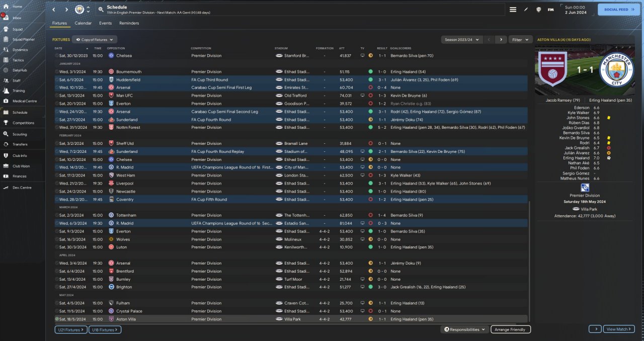The width and height of the screenshot is (644, 341).
Task: Select the Tottenham 2/3/2024 row radio circle
Action: point(57,215)
